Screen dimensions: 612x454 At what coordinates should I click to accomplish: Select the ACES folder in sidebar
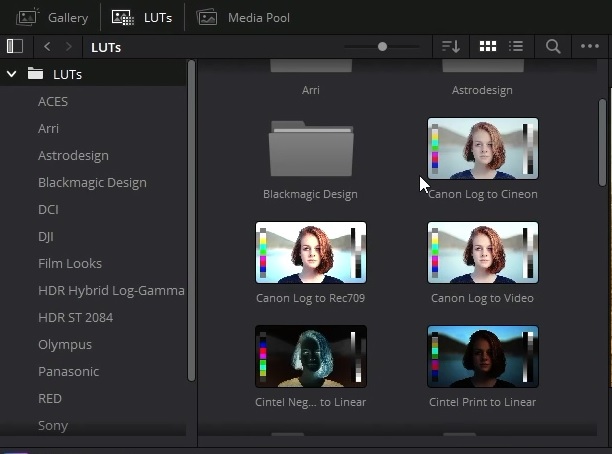pos(53,101)
